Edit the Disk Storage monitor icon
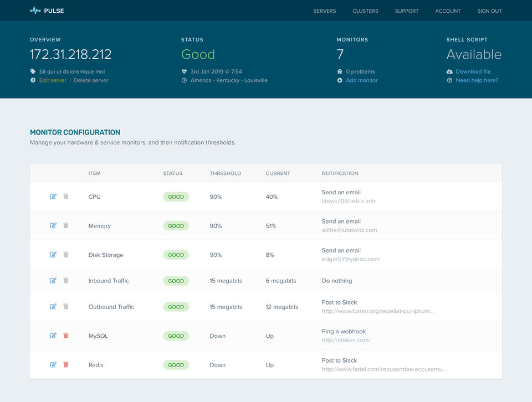 pyautogui.click(x=53, y=255)
